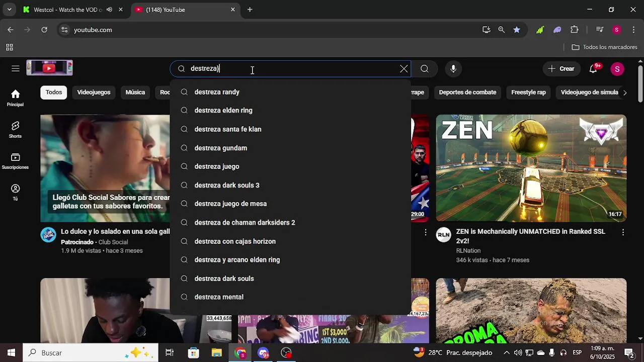Open the tab search dropdown
The image size is (644, 362).
9,10
